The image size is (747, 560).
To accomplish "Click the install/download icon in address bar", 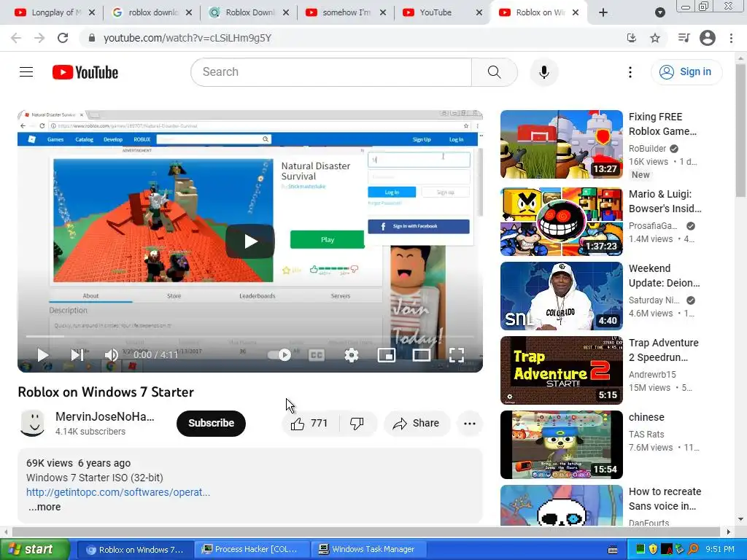I will click(632, 38).
